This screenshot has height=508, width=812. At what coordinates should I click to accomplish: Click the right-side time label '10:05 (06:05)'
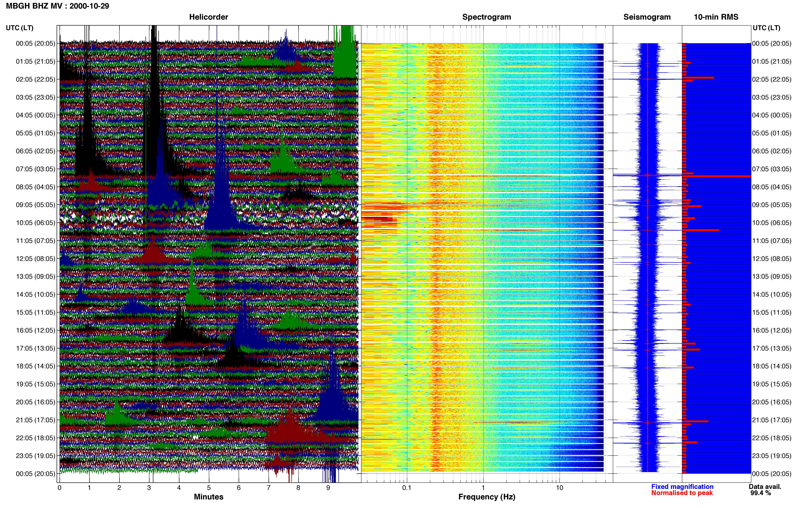(772, 223)
